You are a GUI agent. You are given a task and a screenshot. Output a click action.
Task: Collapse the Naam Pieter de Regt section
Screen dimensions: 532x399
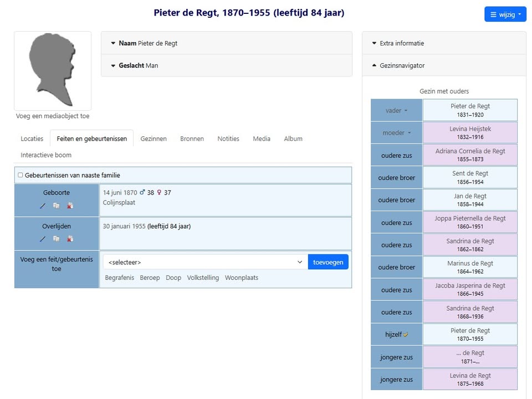226,43
